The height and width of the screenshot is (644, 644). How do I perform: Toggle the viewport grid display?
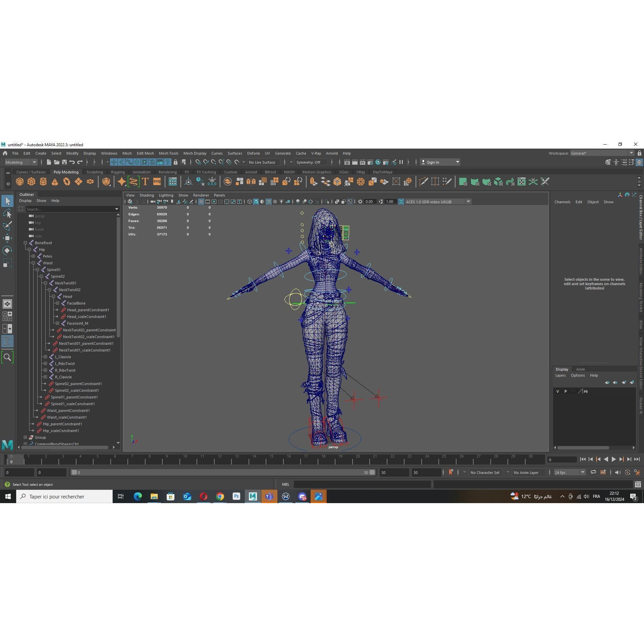click(x=201, y=202)
